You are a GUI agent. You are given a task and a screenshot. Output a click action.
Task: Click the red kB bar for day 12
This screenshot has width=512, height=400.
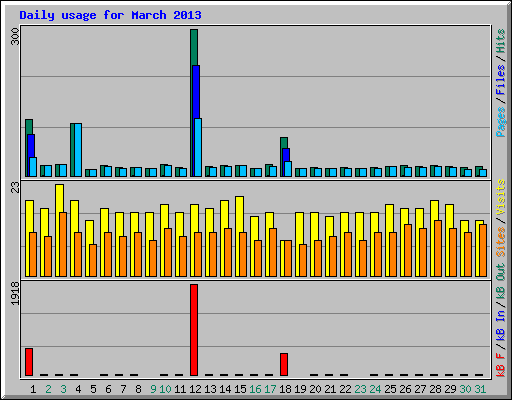194,330
